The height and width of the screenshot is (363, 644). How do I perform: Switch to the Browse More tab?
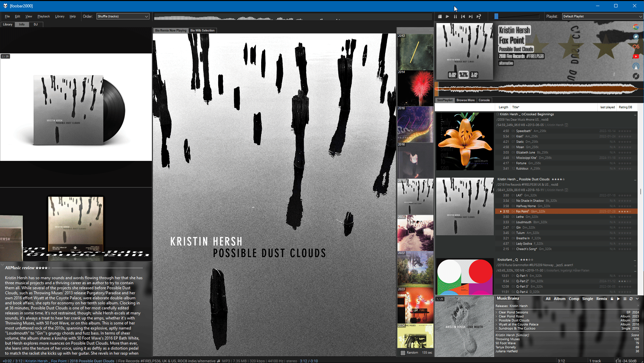[466, 100]
